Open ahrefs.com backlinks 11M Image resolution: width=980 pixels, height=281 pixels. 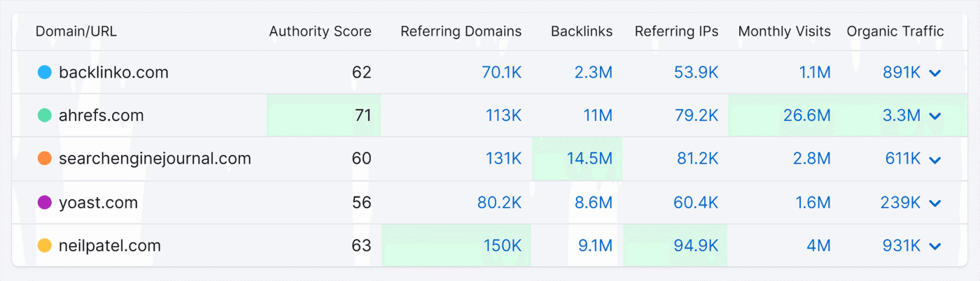pyautogui.click(x=598, y=115)
